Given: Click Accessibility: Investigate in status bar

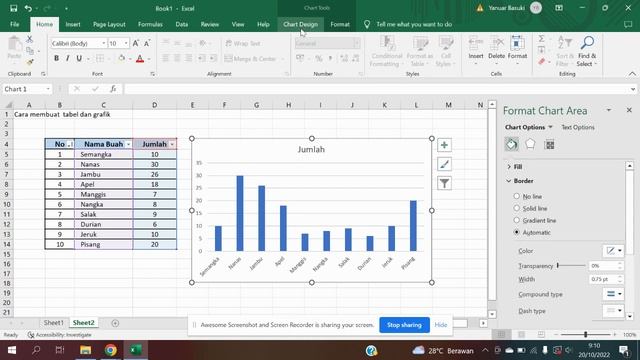Looking at the screenshot, I should click(60, 335).
